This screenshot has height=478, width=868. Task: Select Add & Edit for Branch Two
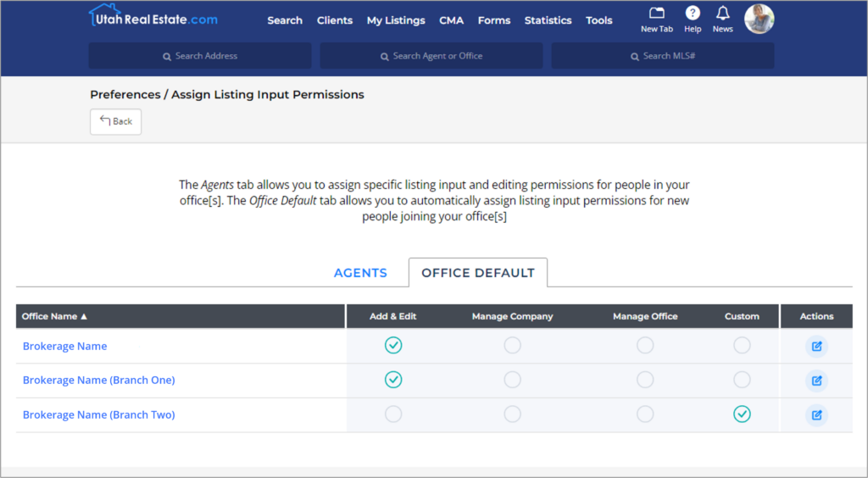point(393,414)
